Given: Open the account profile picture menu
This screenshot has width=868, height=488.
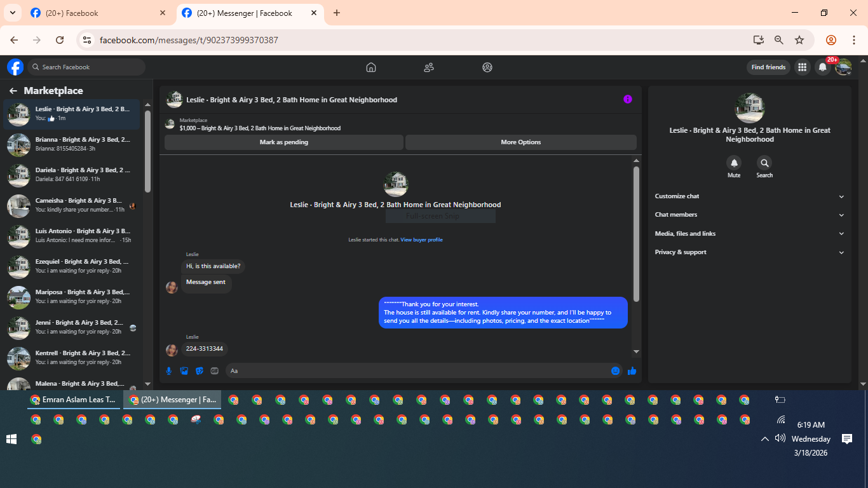Looking at the screenshot, I should coord(843,67).
